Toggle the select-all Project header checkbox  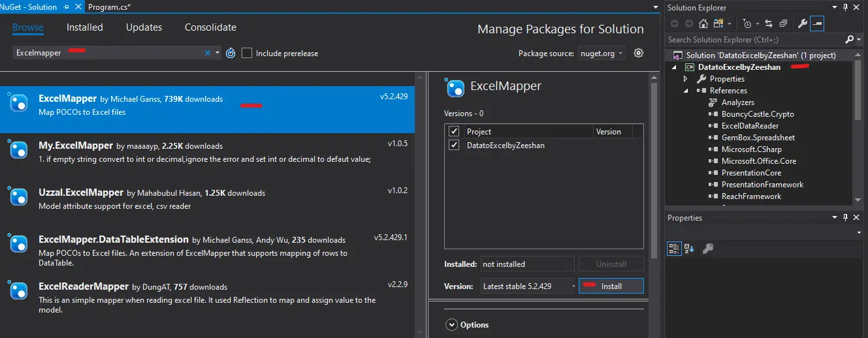click(454, 131)
